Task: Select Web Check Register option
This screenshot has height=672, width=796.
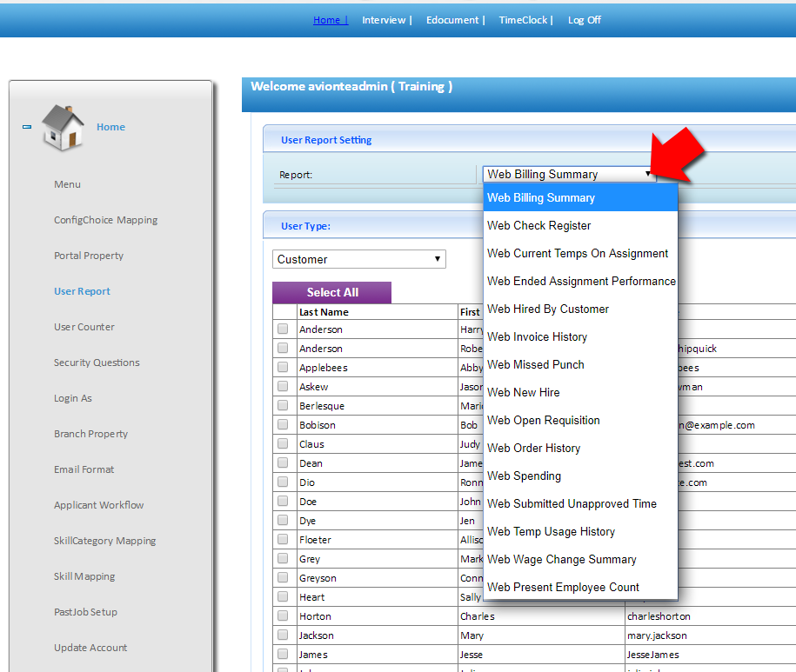Action: click(580, 226)
